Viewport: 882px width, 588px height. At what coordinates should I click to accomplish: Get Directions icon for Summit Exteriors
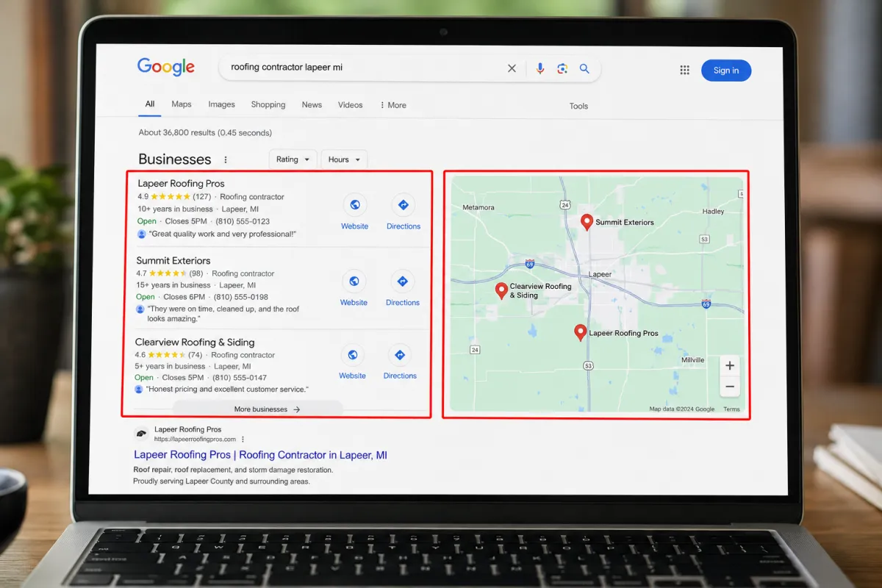click(x=402, y=282)
